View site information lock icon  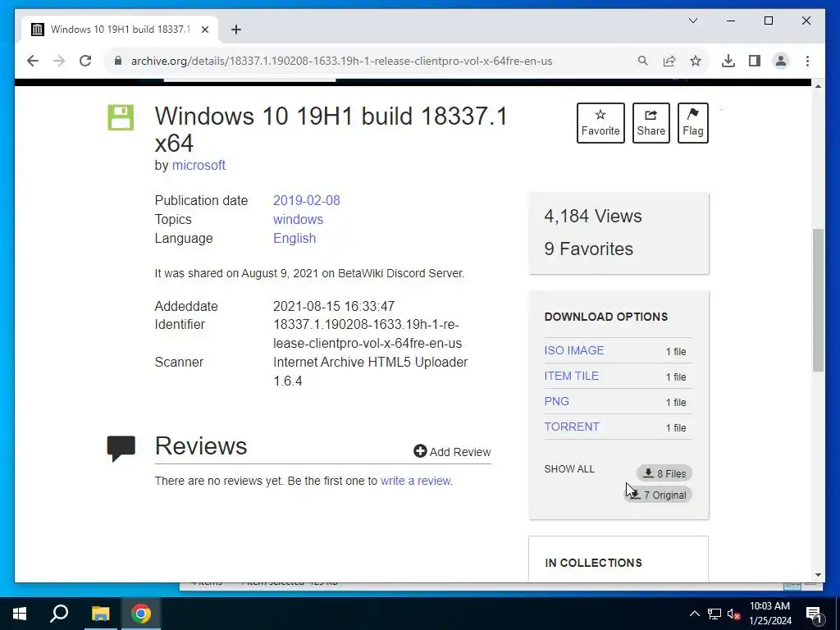pyautogui.click(x=118, y=61)
